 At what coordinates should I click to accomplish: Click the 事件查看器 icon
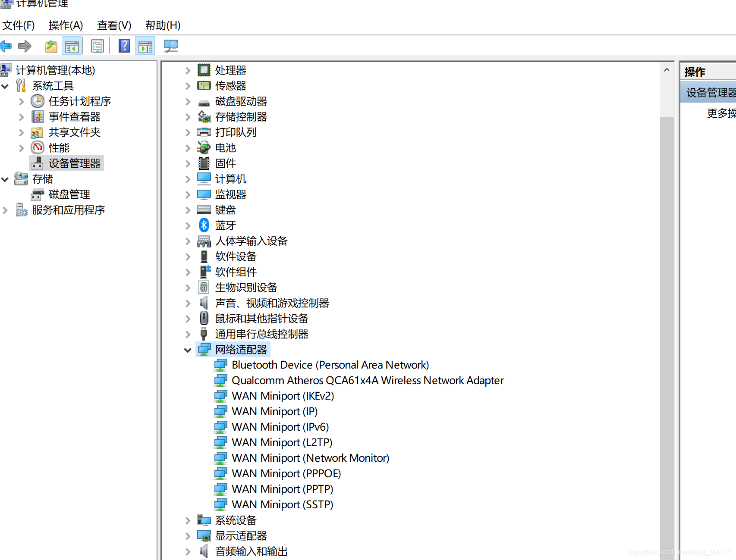coord(38,117)
